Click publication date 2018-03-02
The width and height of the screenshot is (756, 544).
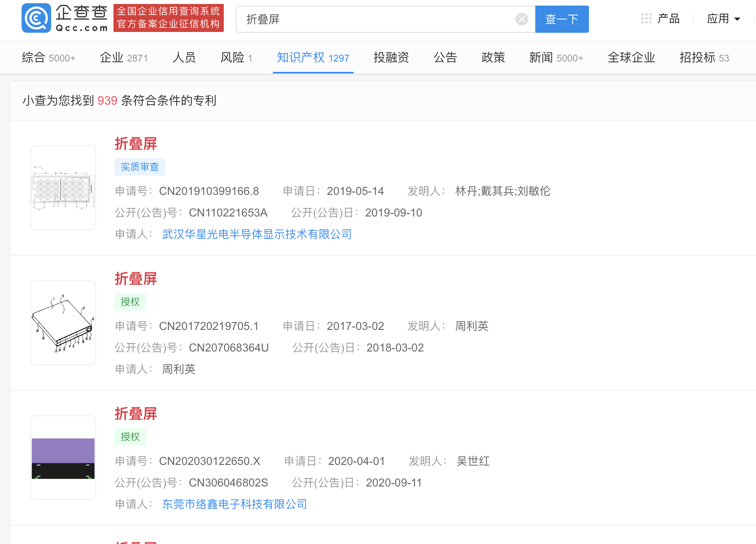(x=395, y=347)
